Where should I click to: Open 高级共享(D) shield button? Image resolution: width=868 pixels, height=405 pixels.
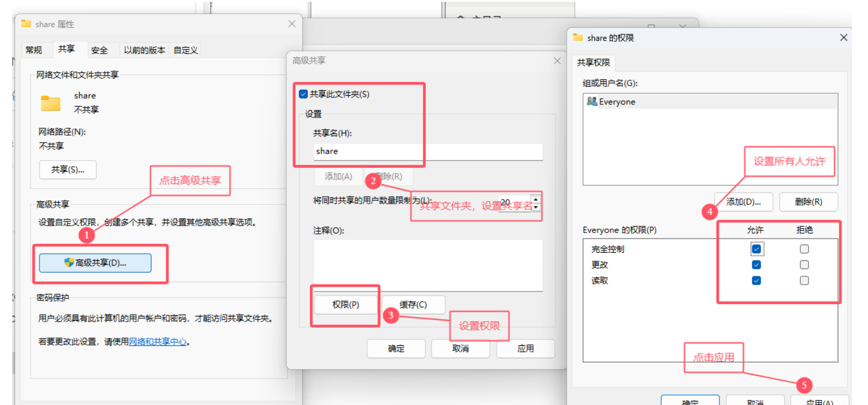[95, 263]
